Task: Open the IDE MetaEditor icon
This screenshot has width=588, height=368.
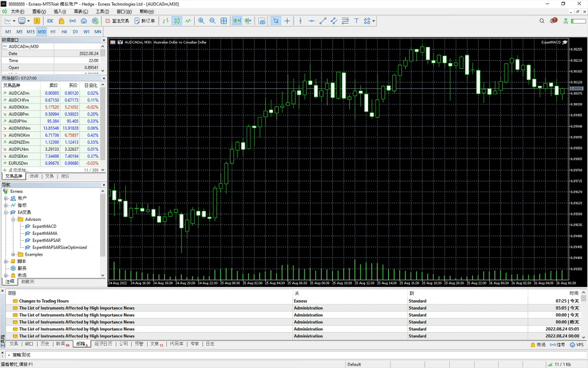Action: [50, 21]
